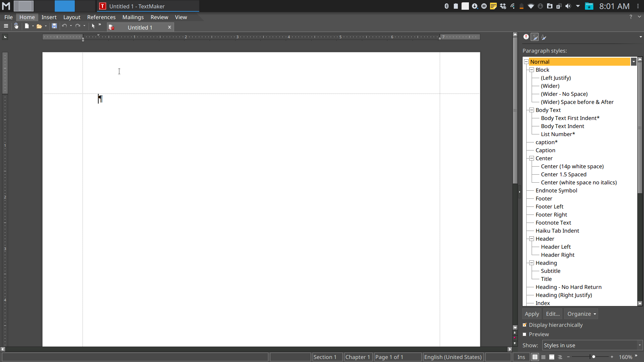This screenshot has height=362, width=644.
Task: Click the Edit... style button
Action: pyautogui.click(x=552, y=314)
